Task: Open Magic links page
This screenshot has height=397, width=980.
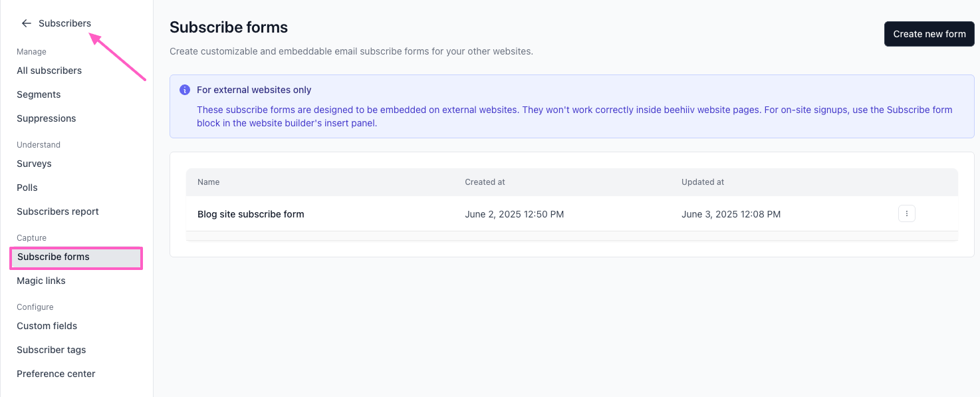Action: click(41, 281)
